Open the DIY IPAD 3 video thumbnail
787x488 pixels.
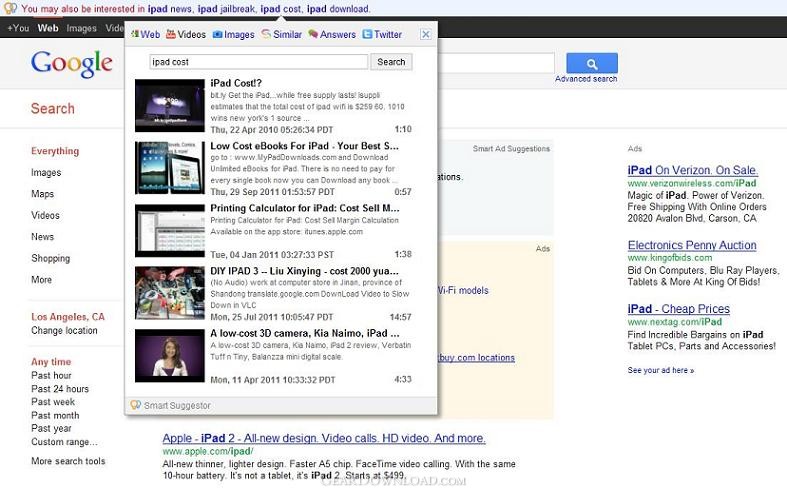coord(170,293)
